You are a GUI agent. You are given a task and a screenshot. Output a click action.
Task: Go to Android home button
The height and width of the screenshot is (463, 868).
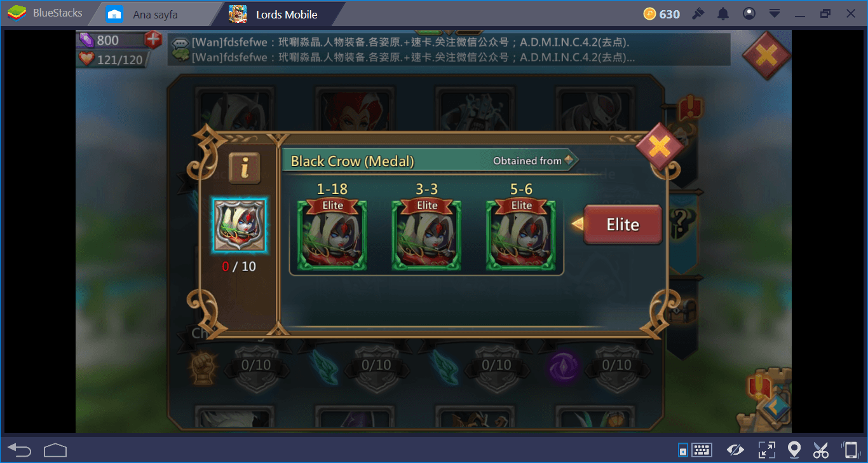55,450
